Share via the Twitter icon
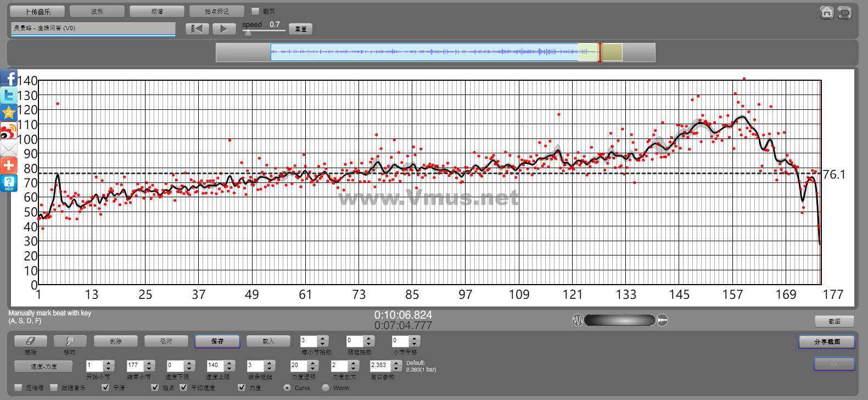 (x=9, y=96)
